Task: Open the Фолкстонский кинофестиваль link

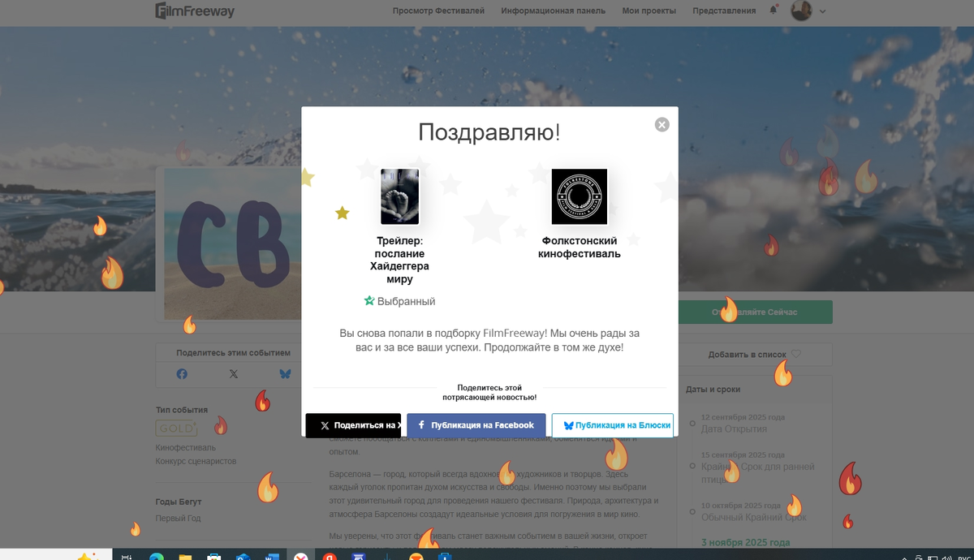Action: [580, 247]
